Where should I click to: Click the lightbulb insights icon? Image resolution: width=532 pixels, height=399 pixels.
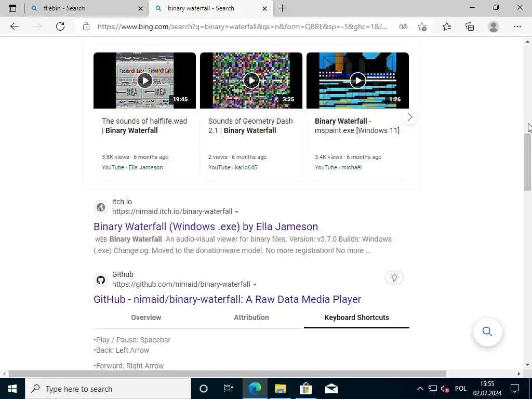tap(394, 277)
